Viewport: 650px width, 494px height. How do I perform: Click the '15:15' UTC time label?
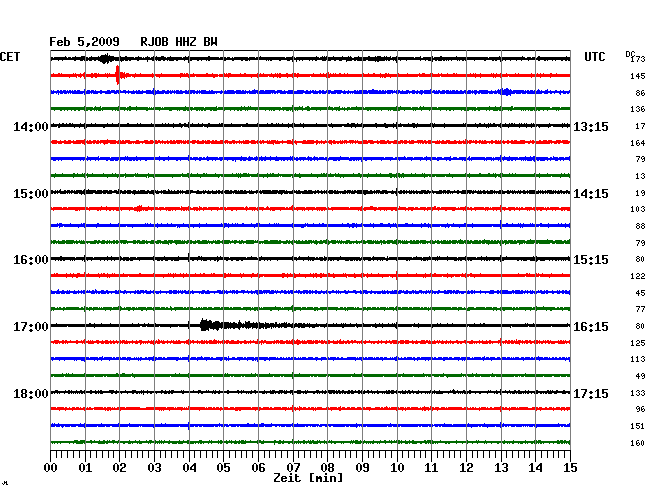pyautogui.click(x=591, y=260)
